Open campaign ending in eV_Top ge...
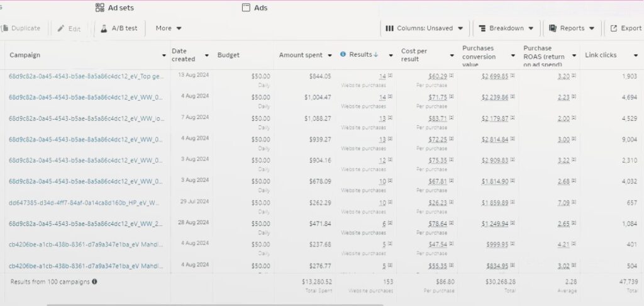 [86, 76]
